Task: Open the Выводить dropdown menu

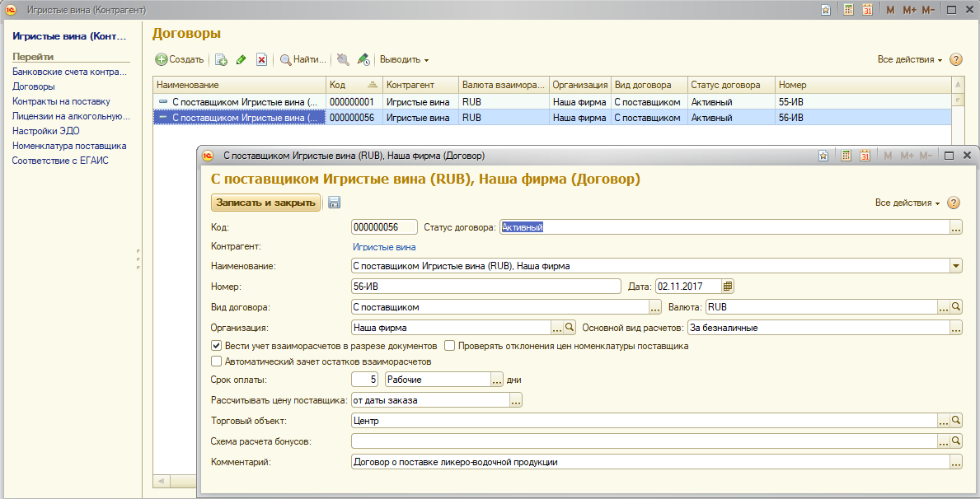Action: tap(405, 60)
